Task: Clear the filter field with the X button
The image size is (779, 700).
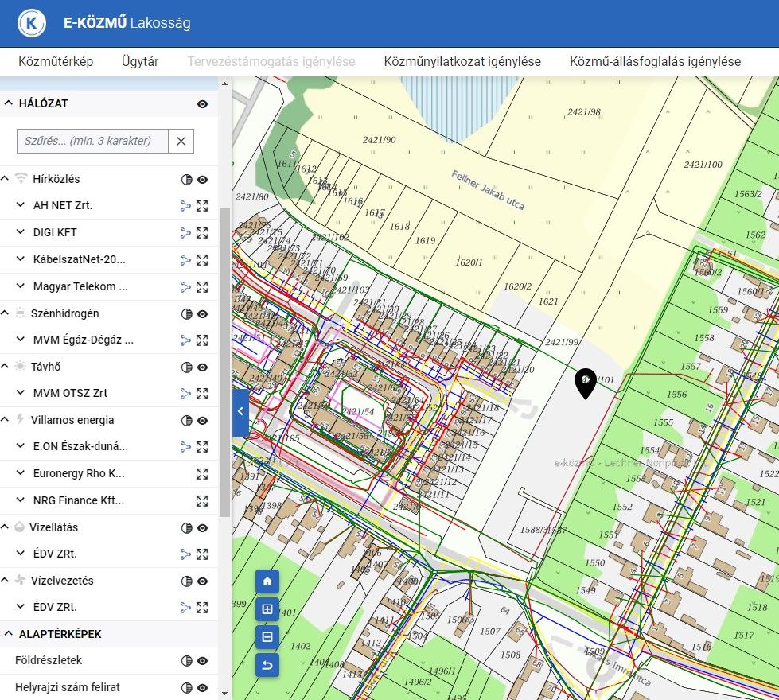Action: click(181, 142)
